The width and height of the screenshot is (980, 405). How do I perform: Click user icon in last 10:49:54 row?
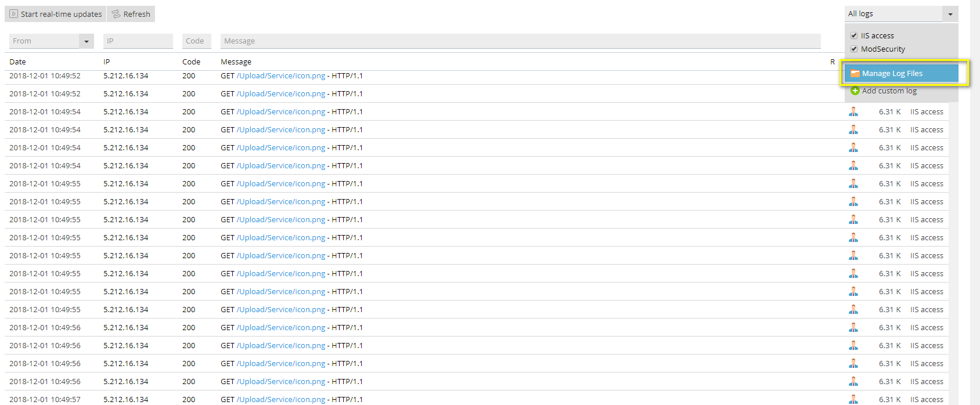853,165
